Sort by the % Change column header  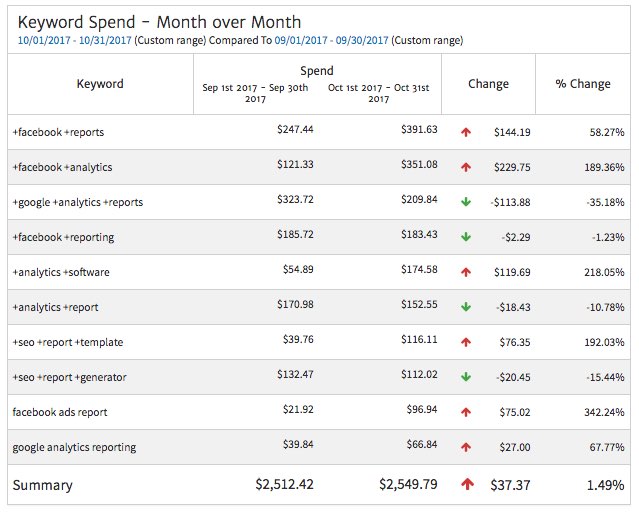(583, 84)
